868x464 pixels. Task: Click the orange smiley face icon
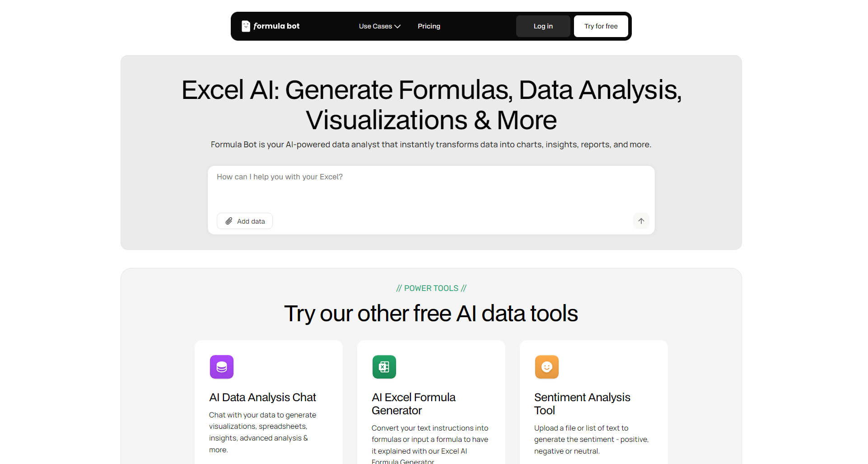(547, 367)
